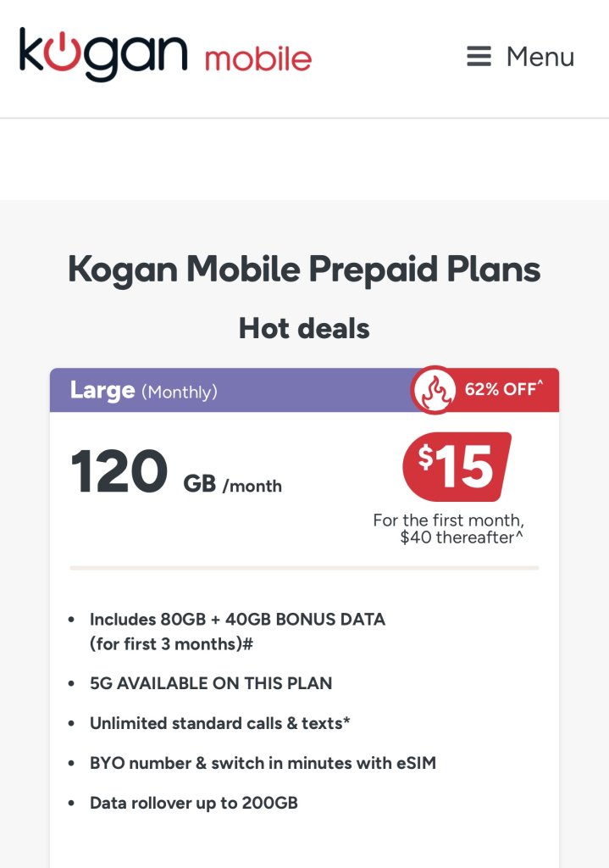Viewport: 609px width, 868px height.
Task: Tap the Menu label
Action: pos(540,57)
